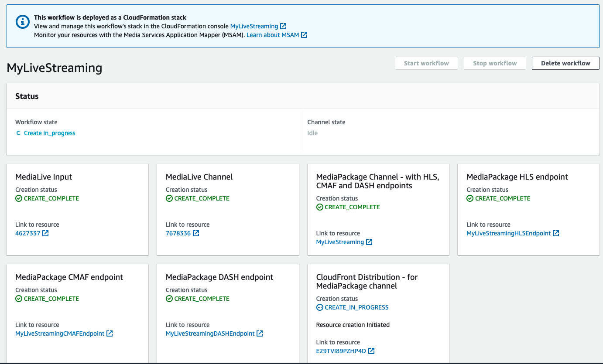Image resolution: width=603 pixels, height=364 pixels.
Task: Click the Status section heading
Action: pyautogui.click(x=27, y=96)
